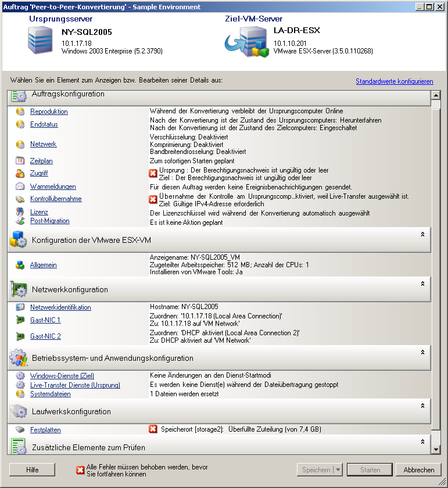The height and width of the screenshot is (488, 448).
Task: Click the Laufwerkskonfiguration header drive icon
Action: coord(19,411)
